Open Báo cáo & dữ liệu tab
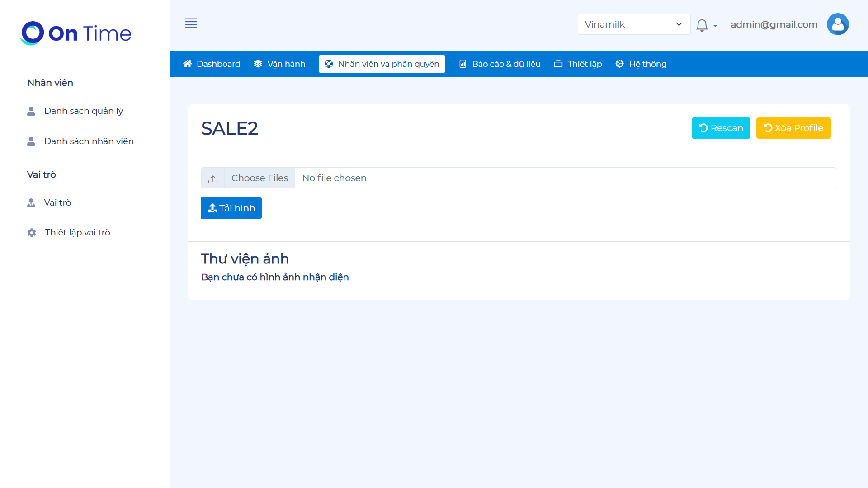 tap(500, 64)
